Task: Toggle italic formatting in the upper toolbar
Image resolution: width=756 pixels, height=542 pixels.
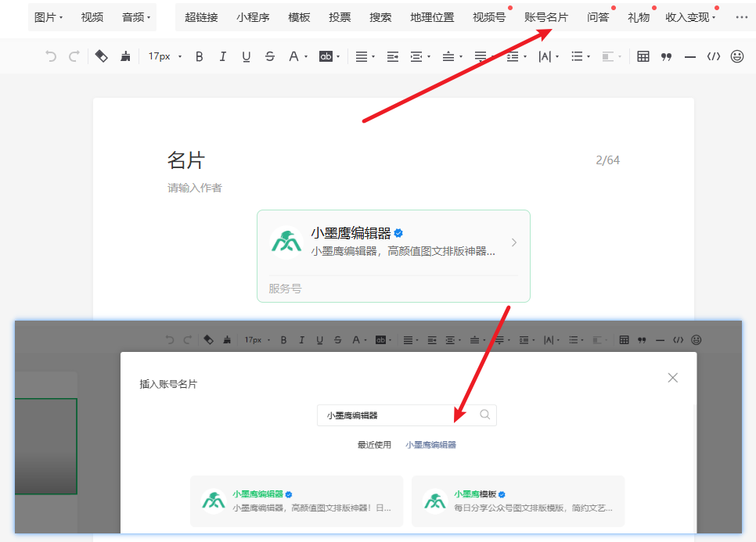Action: (x=223, y=56)
